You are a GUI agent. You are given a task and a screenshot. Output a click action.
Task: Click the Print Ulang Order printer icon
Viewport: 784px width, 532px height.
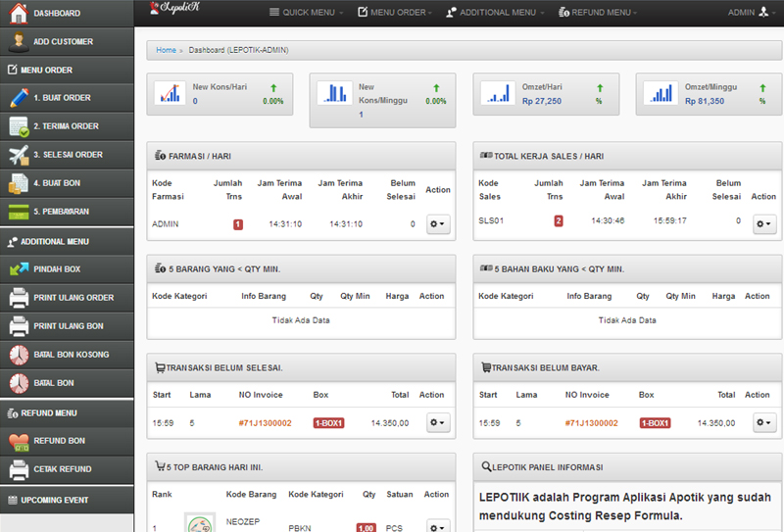(x=19, y=298)
